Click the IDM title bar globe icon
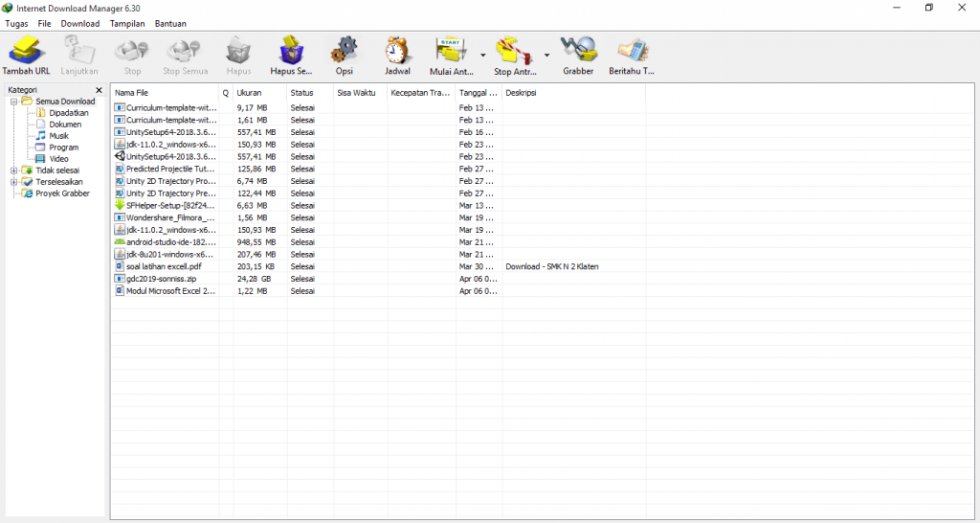Viewport: 980px width, 523px height. tap(8, 8)
